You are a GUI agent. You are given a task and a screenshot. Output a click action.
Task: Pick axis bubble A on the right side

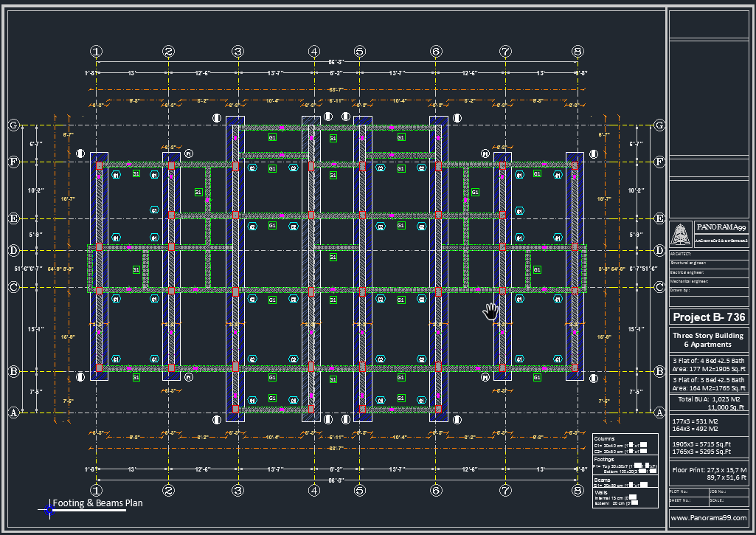tap(659, 413)
